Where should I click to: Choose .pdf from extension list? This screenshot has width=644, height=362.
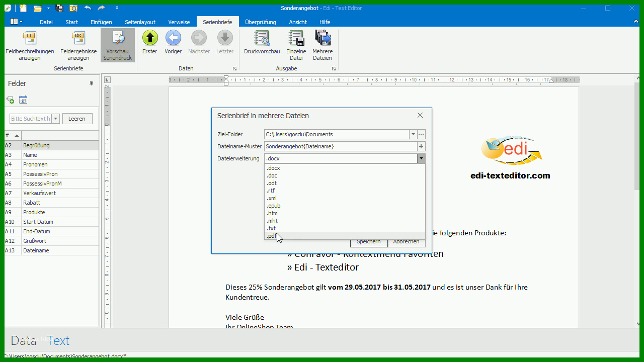click(x=345, y=236)
